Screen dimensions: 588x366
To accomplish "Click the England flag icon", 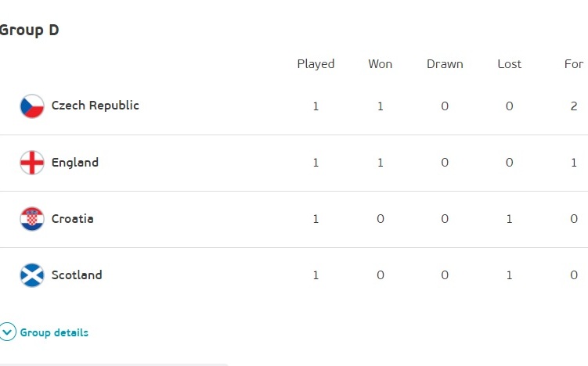I will point(32,163).
